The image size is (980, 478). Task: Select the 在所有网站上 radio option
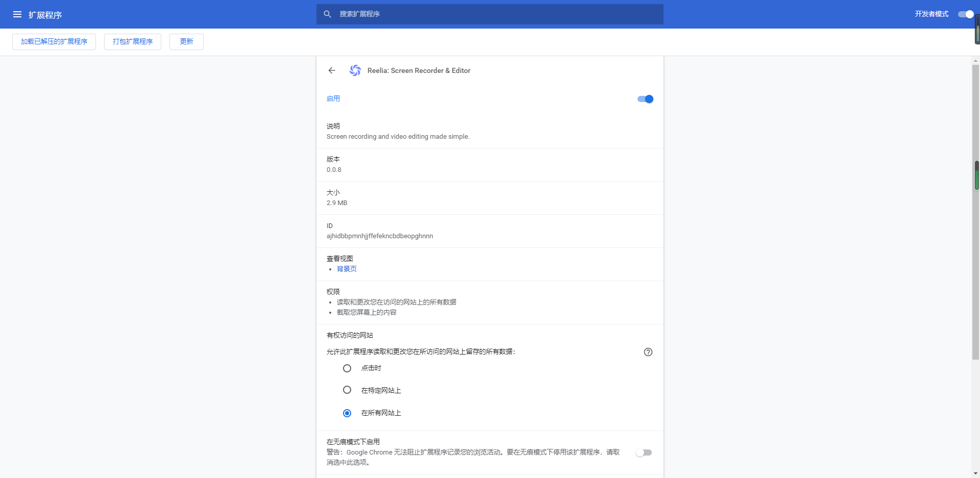coord(347,413)
